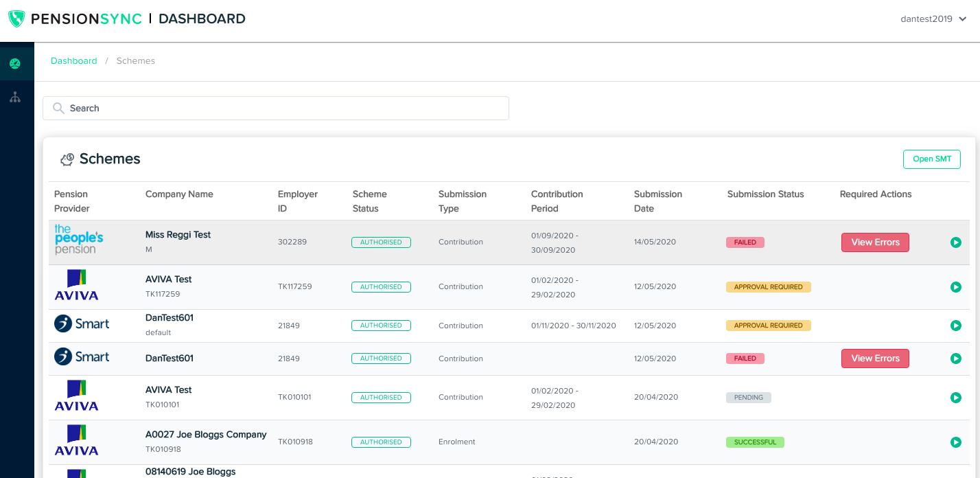This screenshot has width=980, height=478.
Task: Click green arrow for A0027 Joe Bloggs Company
Action: (955, 442)
